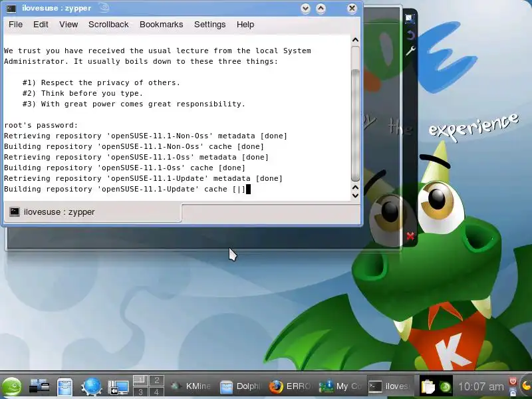Open the panel toolbox at the far right edge
Image resolution: width=532 pixels, height=399 pixels.
(x=527, y=386)
